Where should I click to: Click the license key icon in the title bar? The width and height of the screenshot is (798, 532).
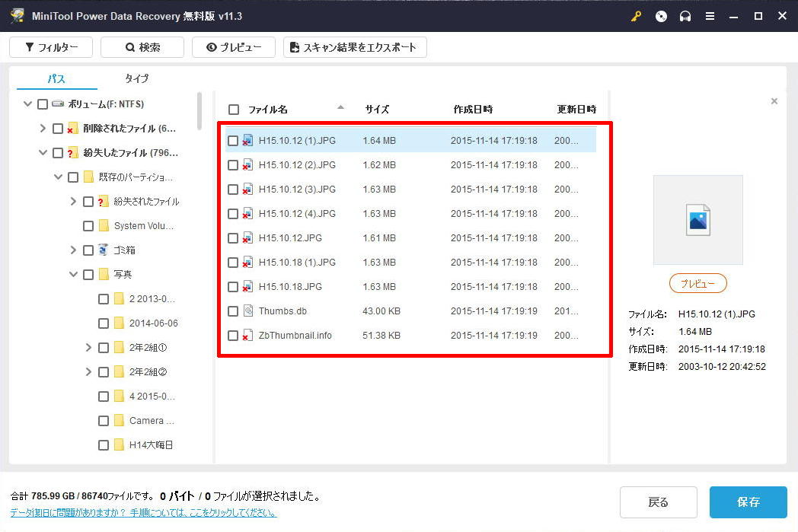[x=637, y=16]
